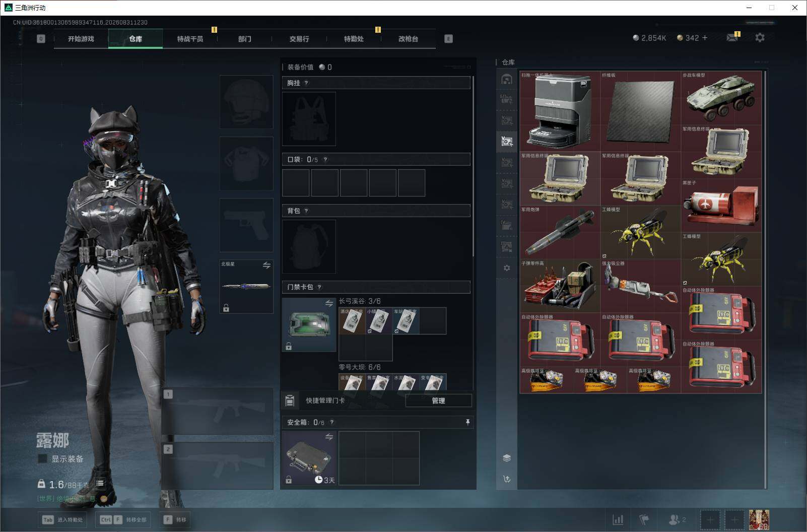Swap the 北极星 melee weapon via arrows icon
Image resolution: width=807 pixels, height=532 pixels.
point(266,265)
